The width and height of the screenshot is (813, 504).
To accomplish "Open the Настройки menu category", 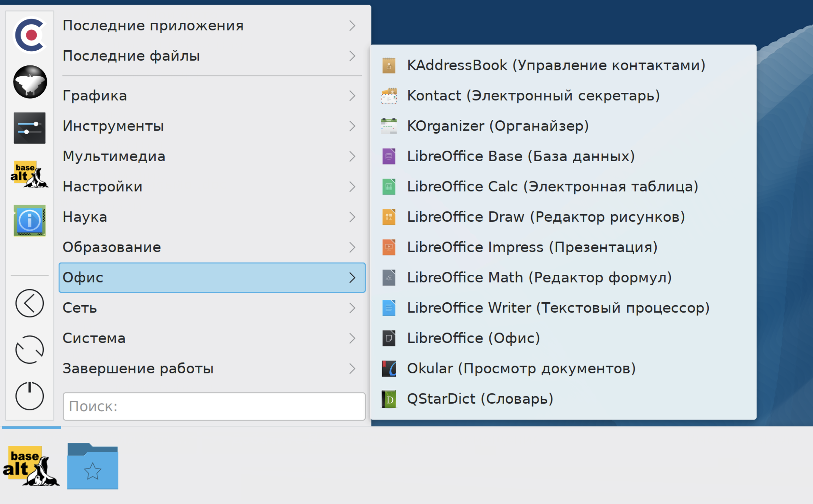I will click(x=212, y=187).
